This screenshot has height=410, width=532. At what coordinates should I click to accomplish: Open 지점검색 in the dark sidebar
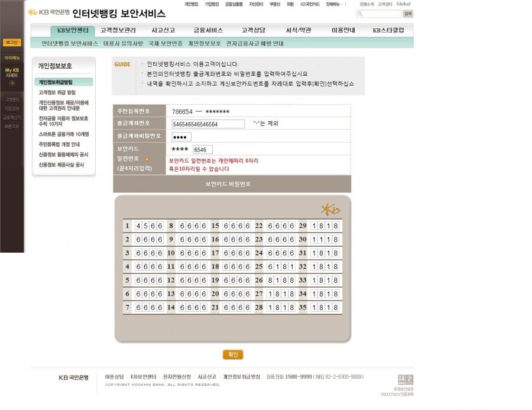point(12,108)
